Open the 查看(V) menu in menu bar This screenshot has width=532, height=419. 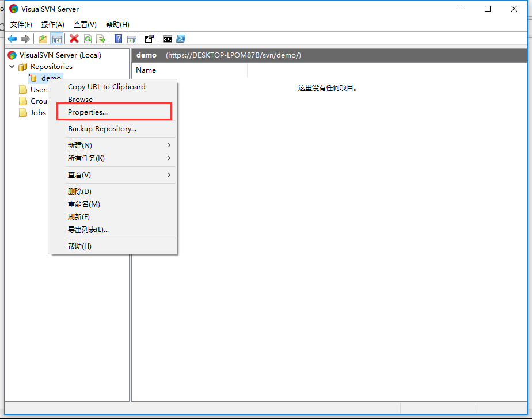(x=85, y=24)
